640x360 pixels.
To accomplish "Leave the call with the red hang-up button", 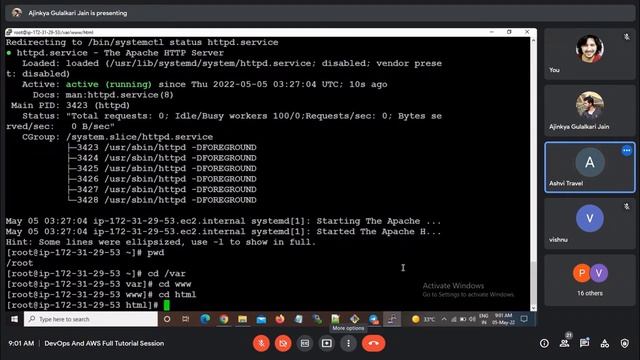I will pyautogui.click(x=373, y=343).
